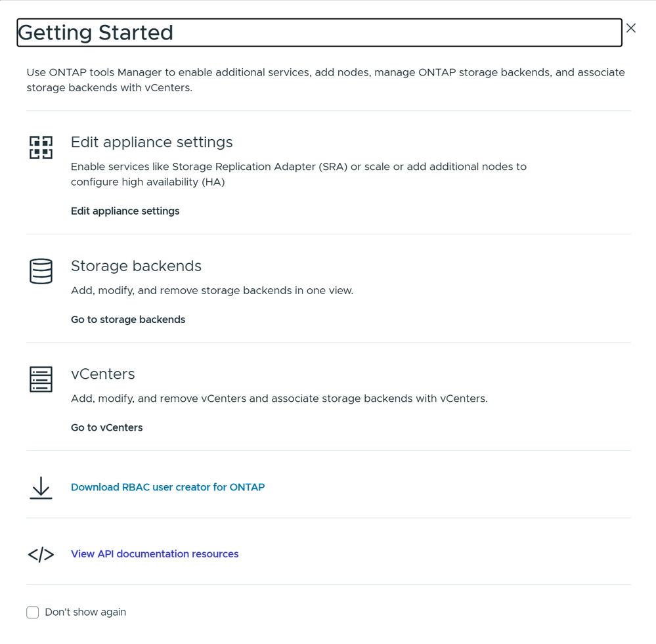Close the Getting Started dialog
The height and width of the screenshot is (644, 656).
click(x=630, y=28)
